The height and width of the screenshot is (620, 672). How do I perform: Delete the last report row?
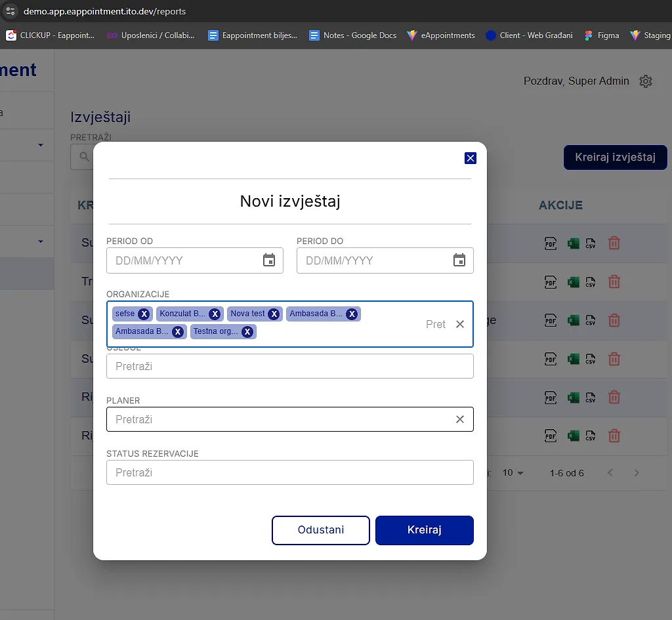[614, 436]
